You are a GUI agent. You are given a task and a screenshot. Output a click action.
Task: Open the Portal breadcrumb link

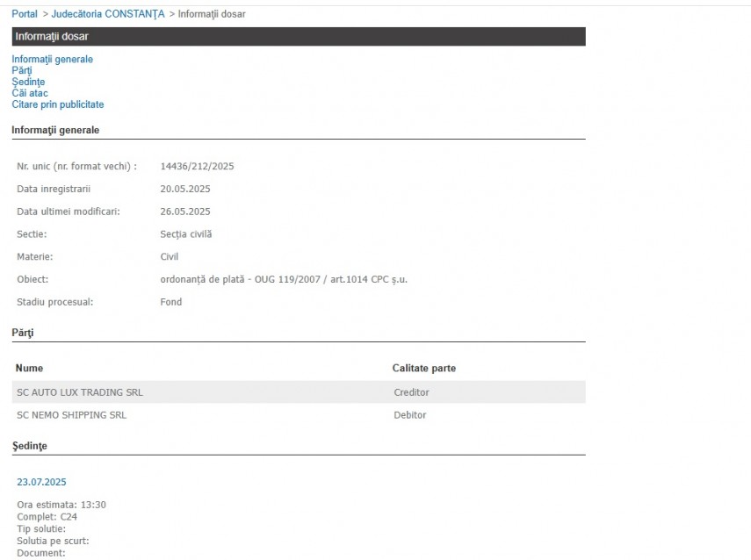[x=25, y=14]
